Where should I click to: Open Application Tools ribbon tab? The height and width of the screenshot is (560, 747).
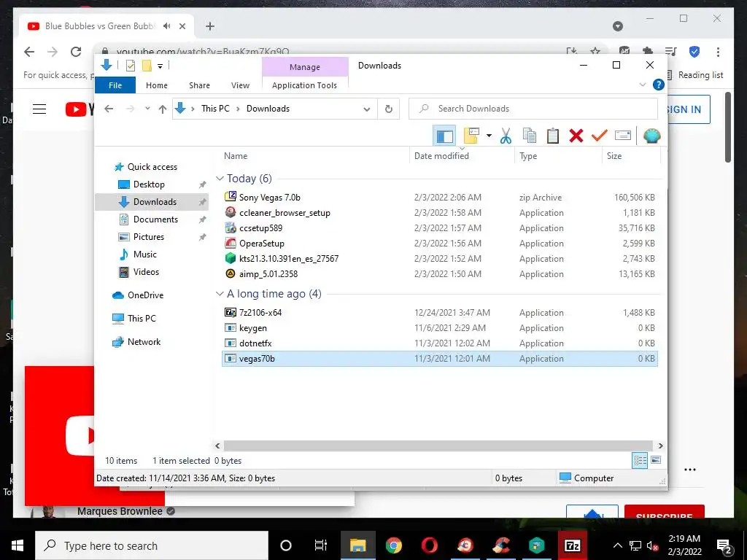point(304,85)
